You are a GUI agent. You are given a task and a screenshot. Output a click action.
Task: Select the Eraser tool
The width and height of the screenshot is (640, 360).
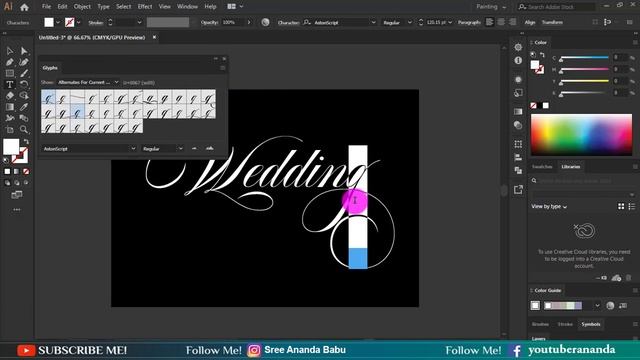[9, 96]
